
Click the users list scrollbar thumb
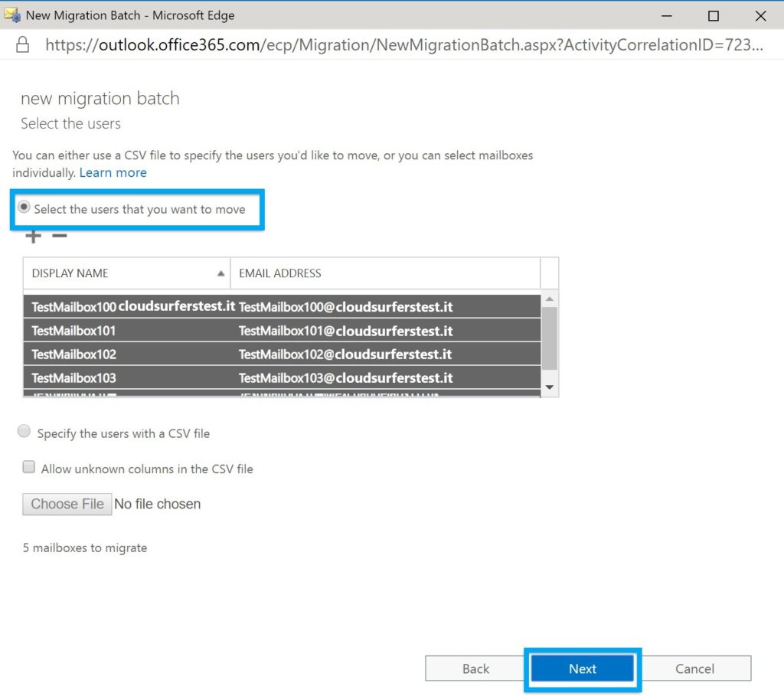pyautogui.click(x=550, y=338)
